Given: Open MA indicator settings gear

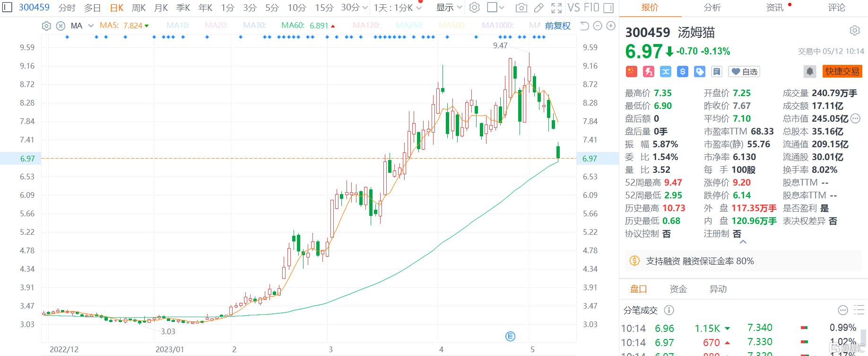Looking at the screenshot, I should (46, 26).
